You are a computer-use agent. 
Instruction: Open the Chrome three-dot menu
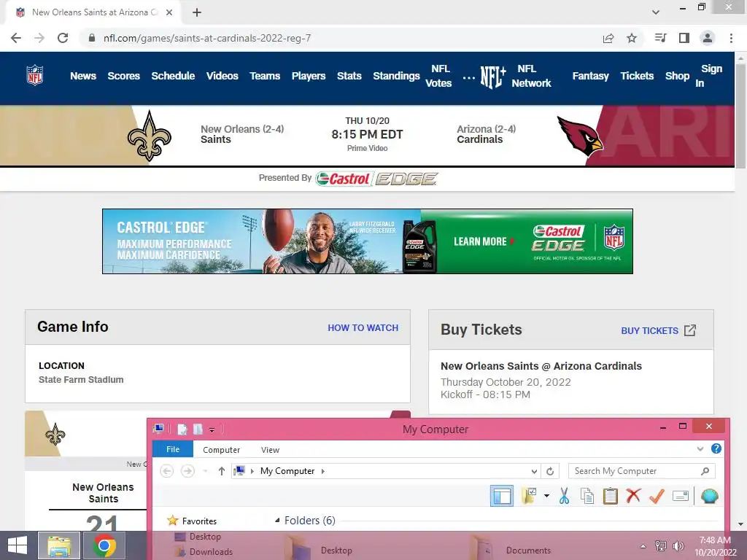point(731,38)
